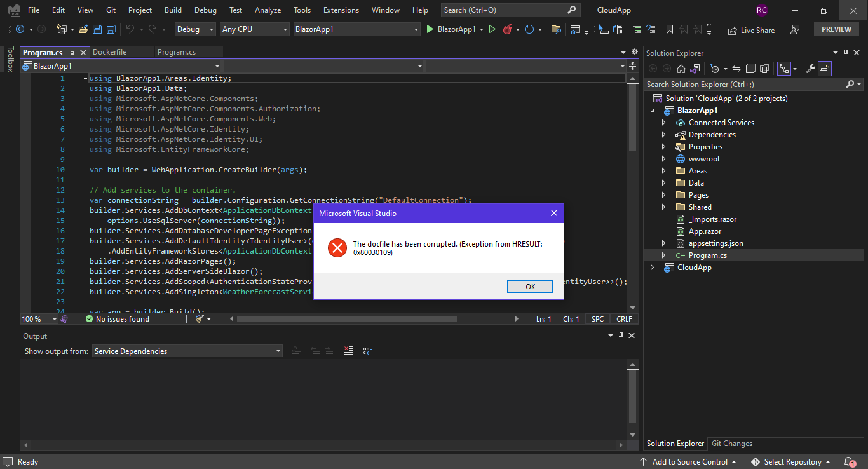Open the Extensions menu

341,10
